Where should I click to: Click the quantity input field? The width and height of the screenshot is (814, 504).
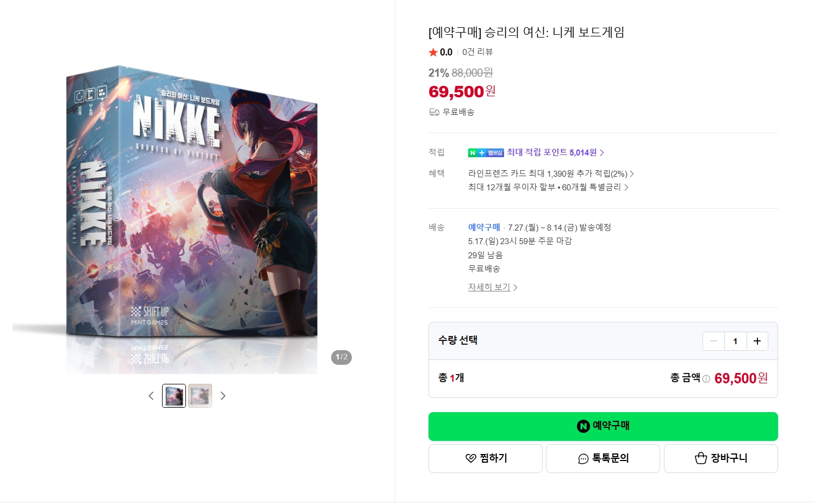pos(735,341)
